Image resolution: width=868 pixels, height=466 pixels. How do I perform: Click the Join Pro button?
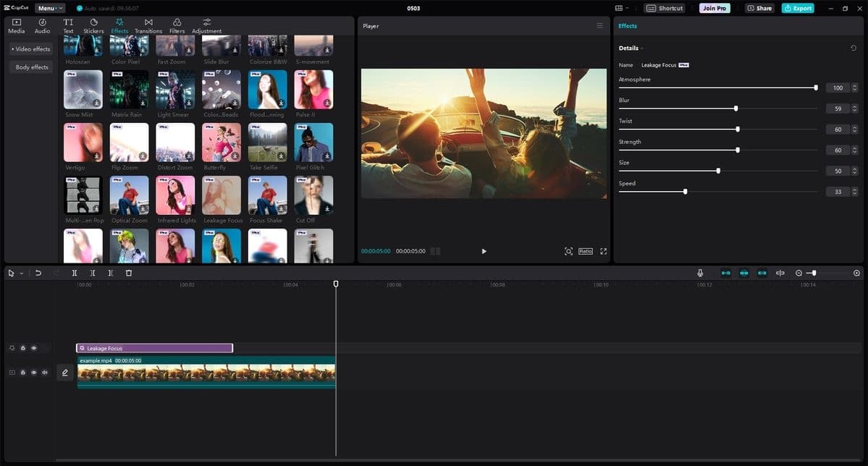pyautogui.click(x=715, y=8)
